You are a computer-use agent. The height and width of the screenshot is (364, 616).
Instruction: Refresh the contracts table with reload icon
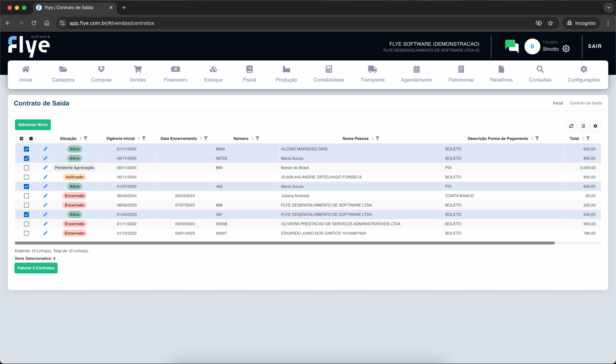[x=571, y=126]
